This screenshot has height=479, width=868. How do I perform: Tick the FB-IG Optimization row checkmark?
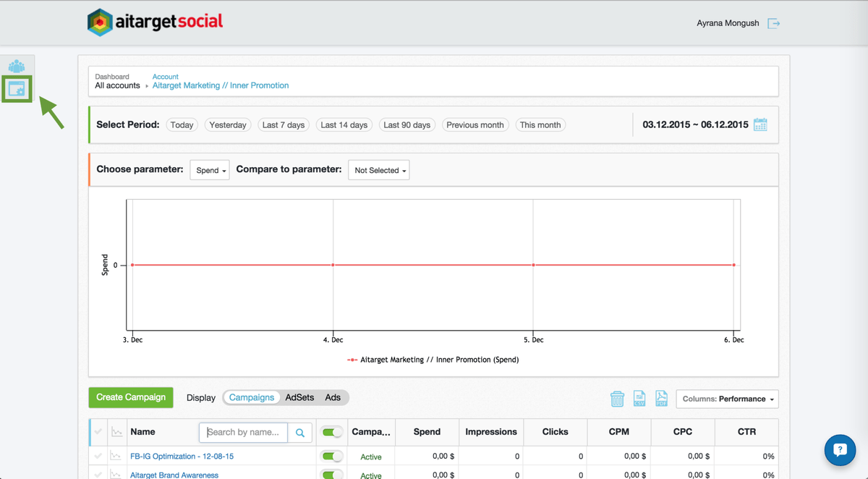(98, 457)
